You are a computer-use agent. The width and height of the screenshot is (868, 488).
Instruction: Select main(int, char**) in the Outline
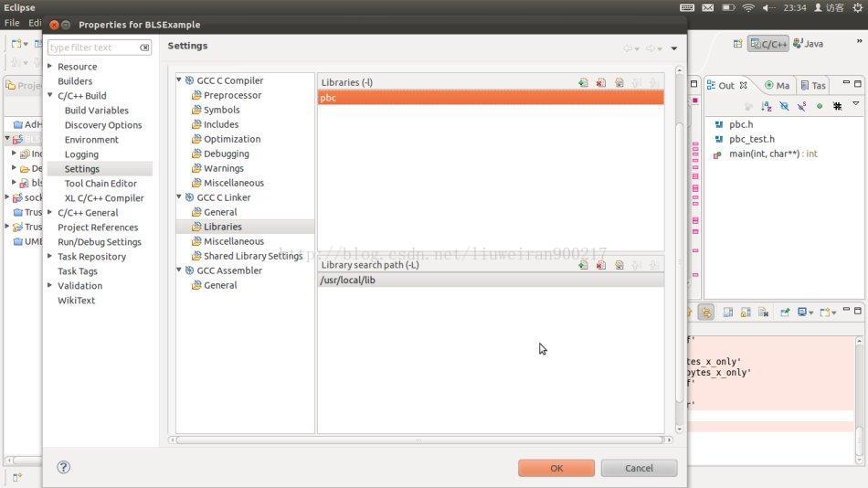(773, 154)
